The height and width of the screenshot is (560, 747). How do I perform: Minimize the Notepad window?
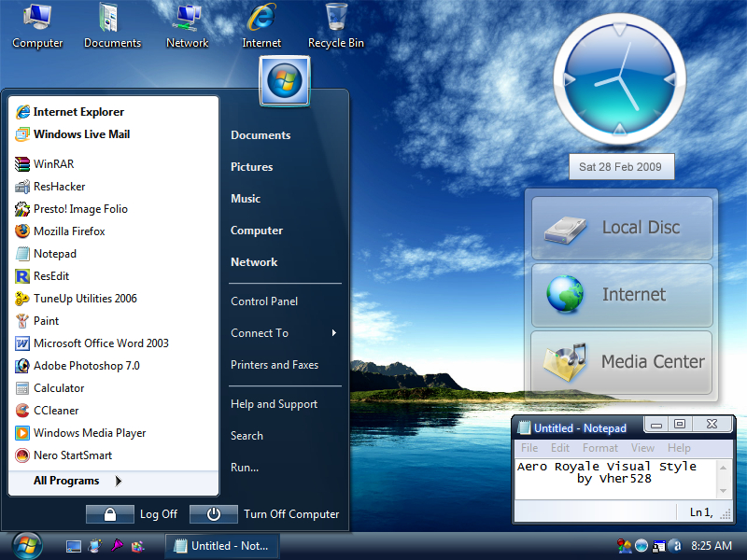click(656, 424)
